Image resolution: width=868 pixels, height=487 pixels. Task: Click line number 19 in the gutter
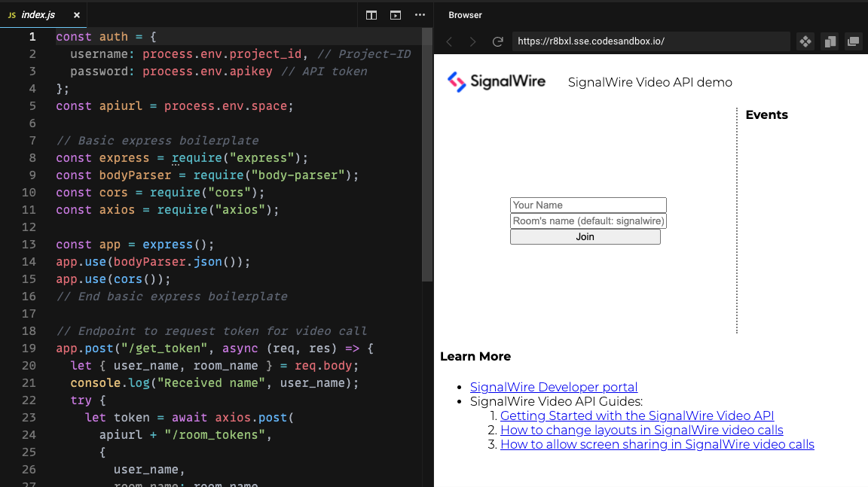pos(29,349)
